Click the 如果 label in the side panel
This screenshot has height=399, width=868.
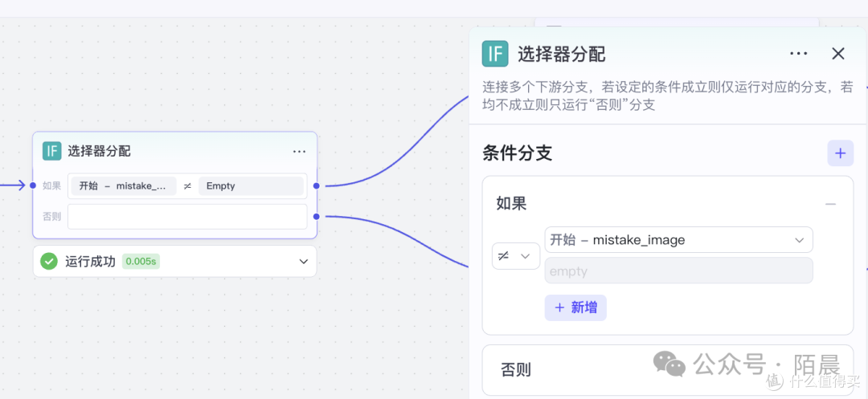[511, 204]
